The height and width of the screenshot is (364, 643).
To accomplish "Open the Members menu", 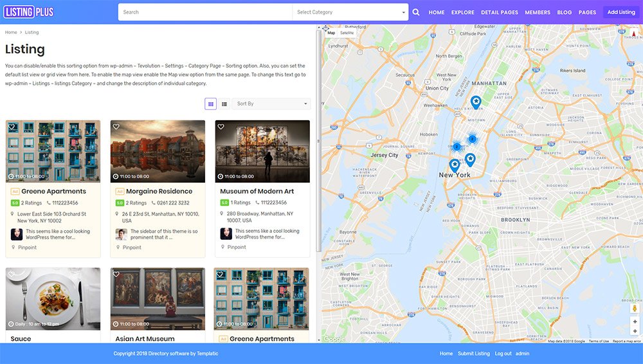I will (x=538, y=12).
